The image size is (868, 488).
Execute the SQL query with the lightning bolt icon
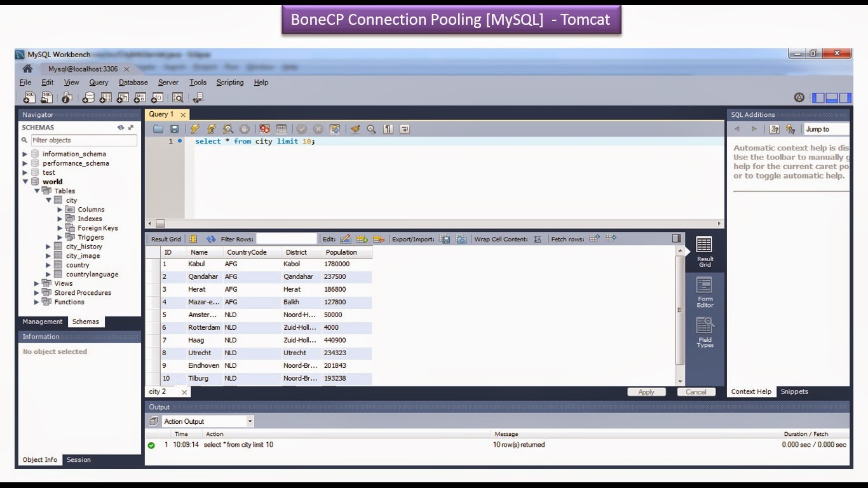(x=195, y=128)
